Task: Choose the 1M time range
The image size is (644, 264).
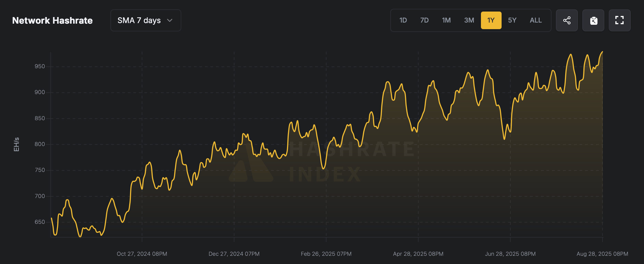Action: [446, 20]
